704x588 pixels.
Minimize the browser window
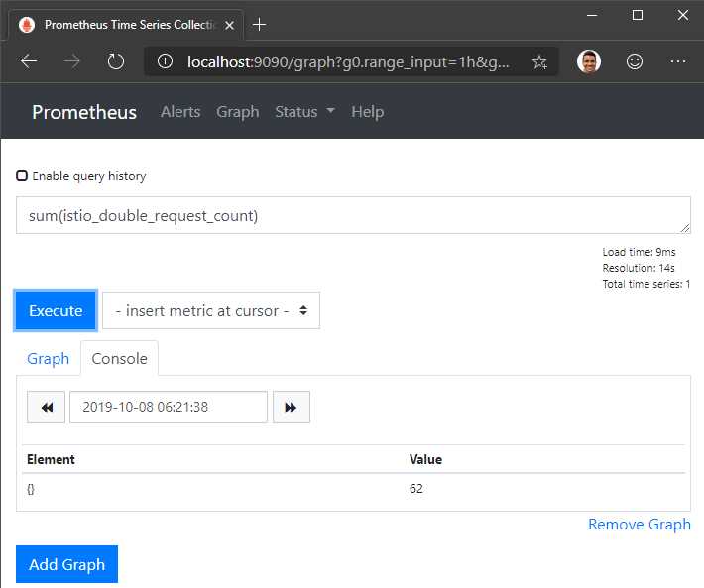[592, 15]
